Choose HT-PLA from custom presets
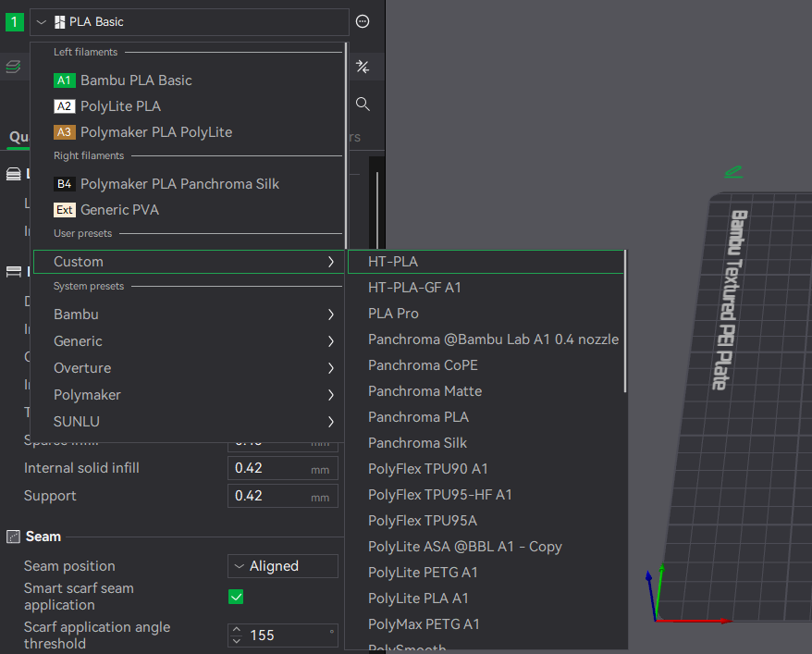The height and width of the screenshot is (654, 812). point(393,262)
